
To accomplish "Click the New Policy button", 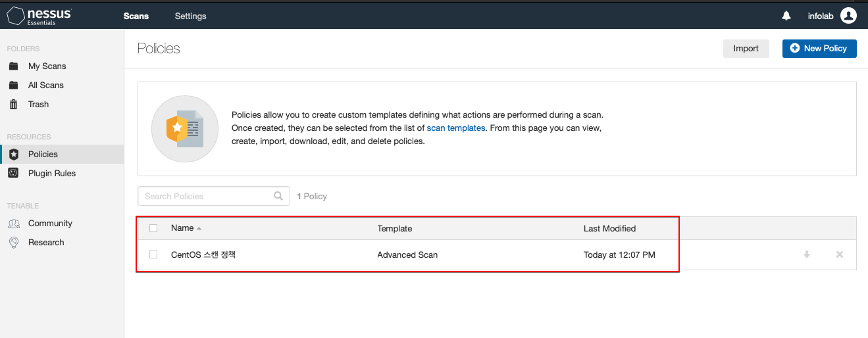I will [819, 49].
